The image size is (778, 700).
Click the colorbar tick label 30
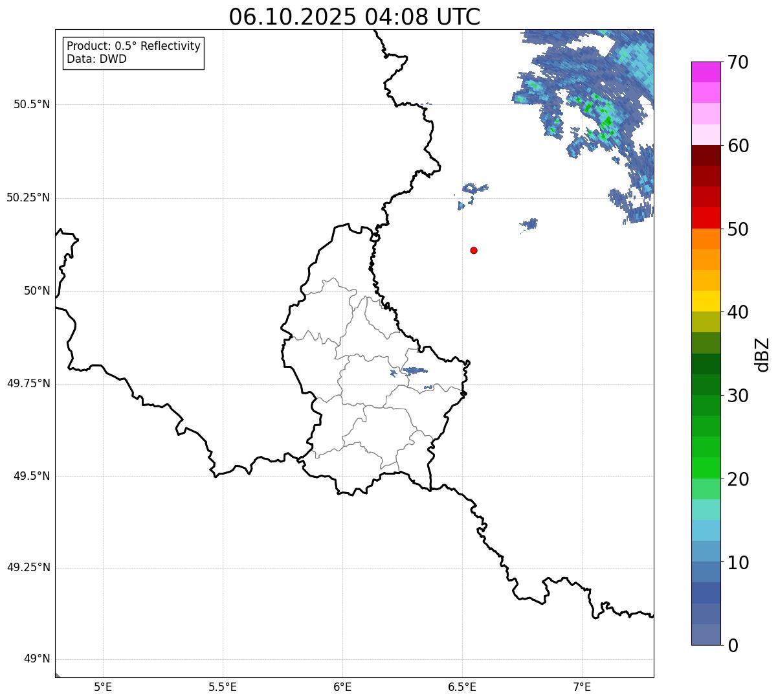pyautogui.click(x=738, y=396)
